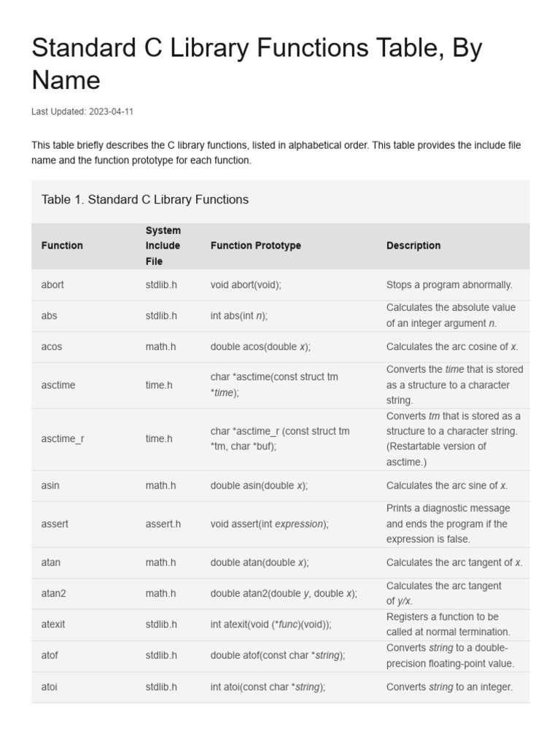Click the Function Prototype column header
The height and width of the screenshot is (747, 560).
click(255, 246)
